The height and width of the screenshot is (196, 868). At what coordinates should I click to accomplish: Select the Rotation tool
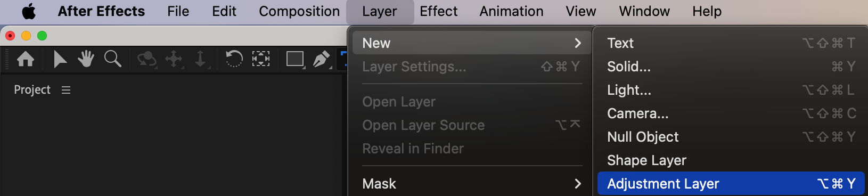click(234, 59)
